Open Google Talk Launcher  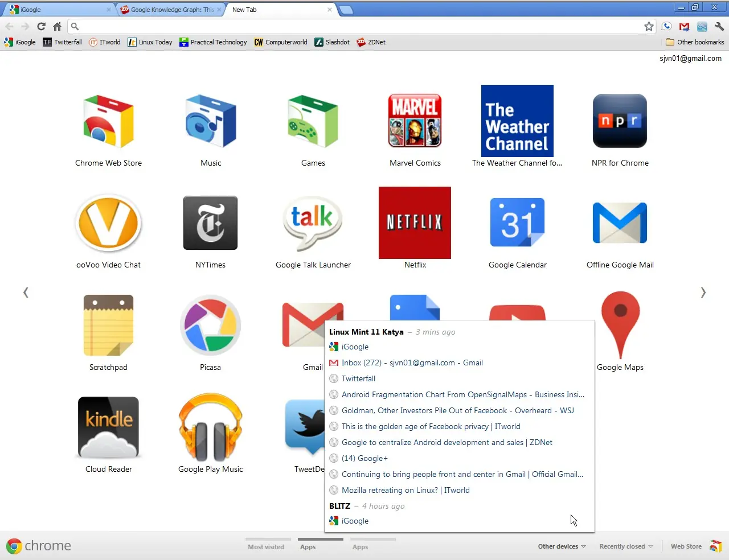[313, 224]
